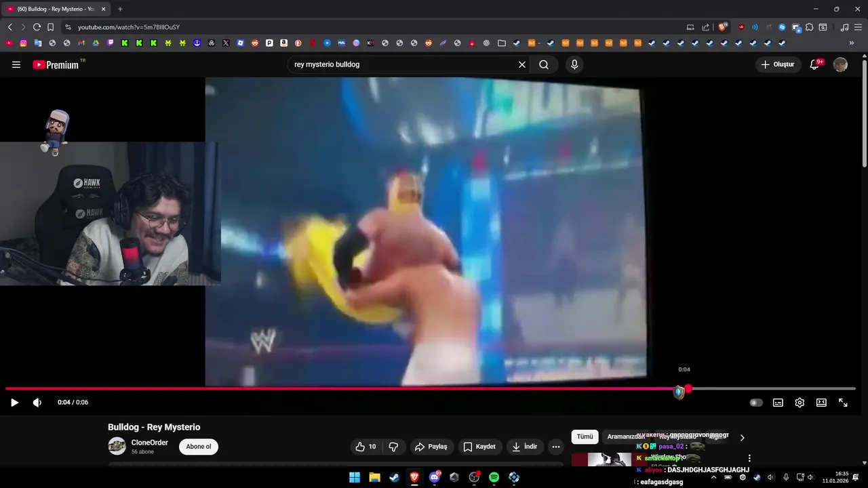868x488 pixels.
Task: Open the Oluştur create button
Action: pos(778,64)
